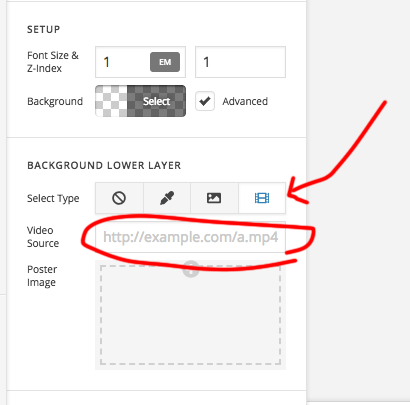Screen dimensions: 410x405
Task: Open the Poster Image upload area
Action: pyautogui.click(x=190, y=315)
